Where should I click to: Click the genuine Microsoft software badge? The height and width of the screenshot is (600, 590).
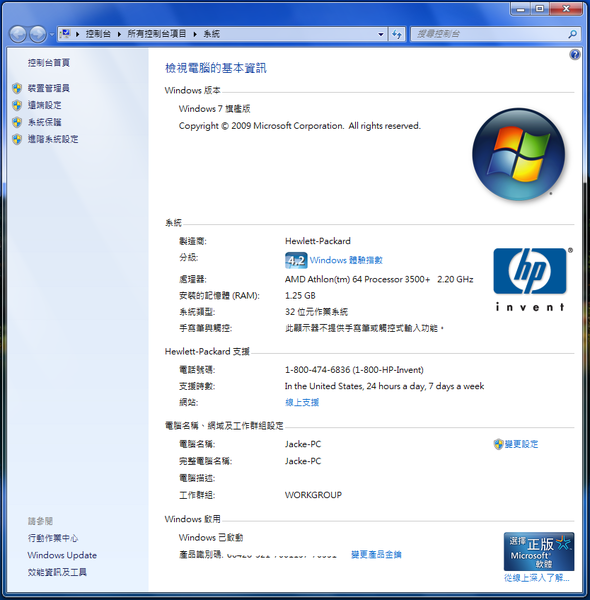(539, 551)
